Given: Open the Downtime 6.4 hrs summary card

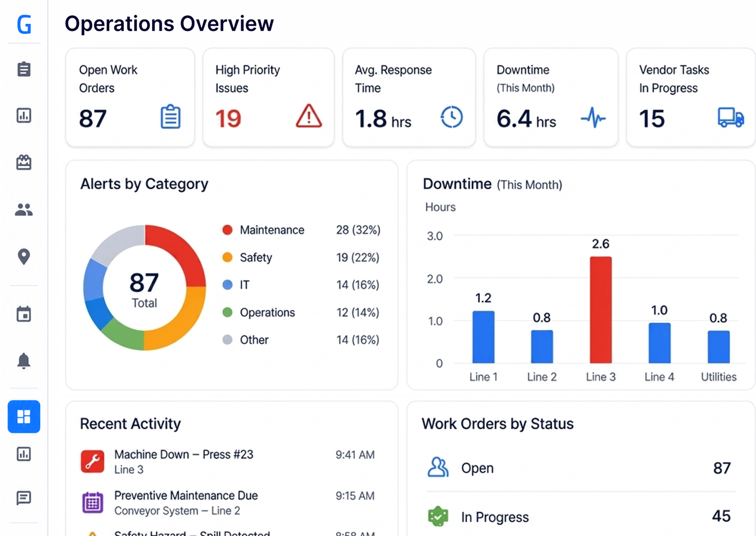Looking at the screenshot, I should click(551, 97).
